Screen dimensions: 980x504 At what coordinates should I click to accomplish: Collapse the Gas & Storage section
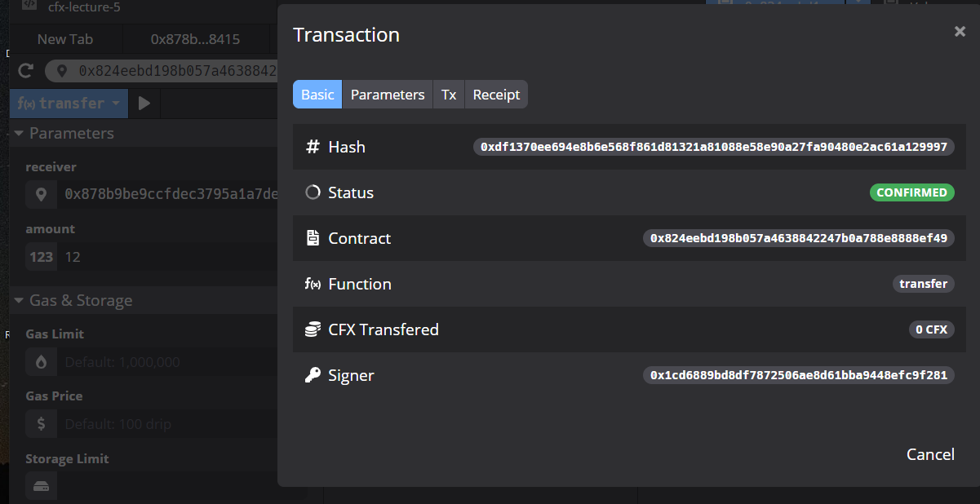(20, 301)
